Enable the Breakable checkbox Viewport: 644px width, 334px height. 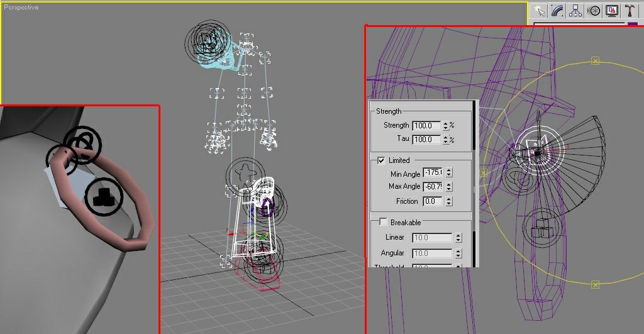pyautogui.click(x=383, y=222)
